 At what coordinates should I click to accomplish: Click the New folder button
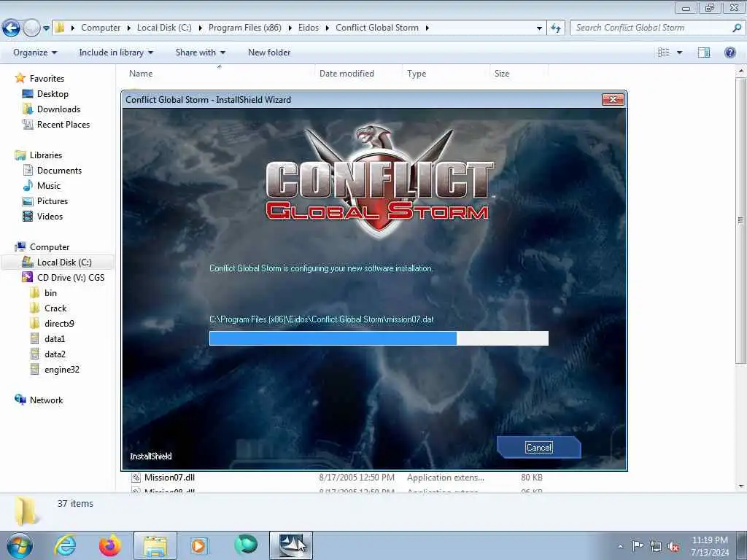click(x=269, y=52)
